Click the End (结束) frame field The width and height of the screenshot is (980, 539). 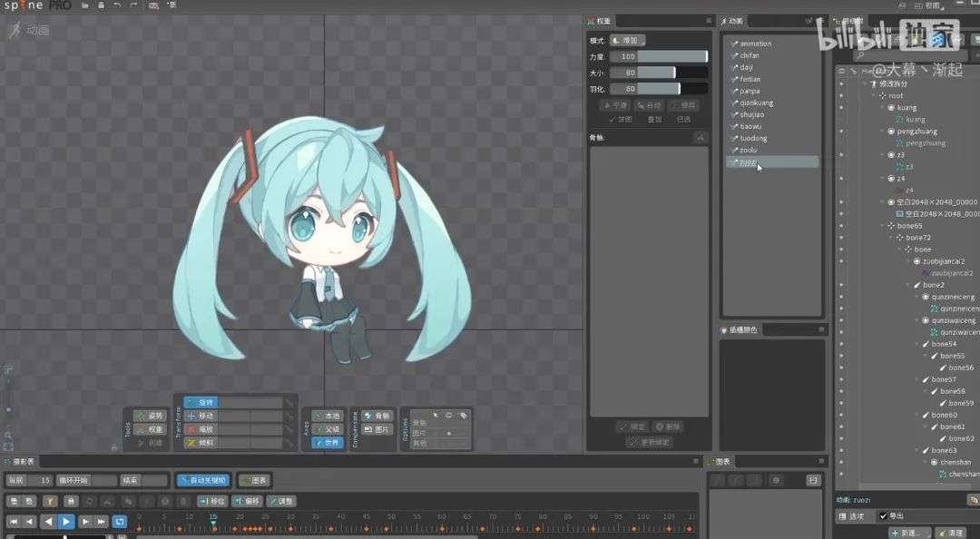tap(145, 480)
